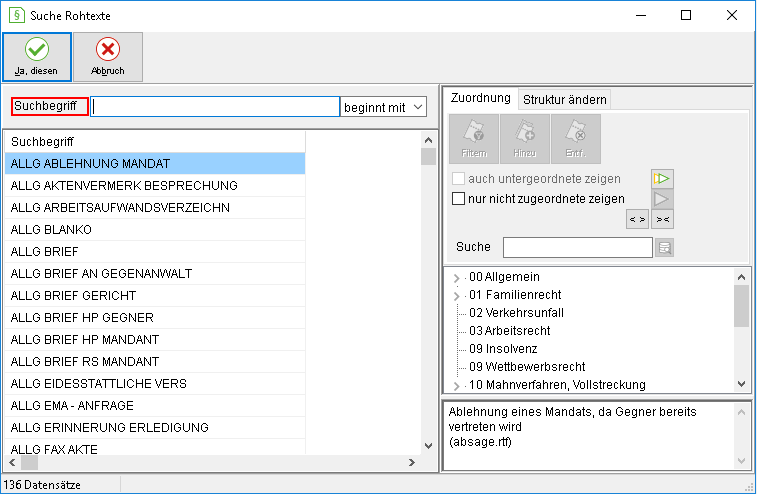This screenshot has width=758, height=494.
Task: Click the Entf. remove-folder icon
Action: click(x=576, y=139)
